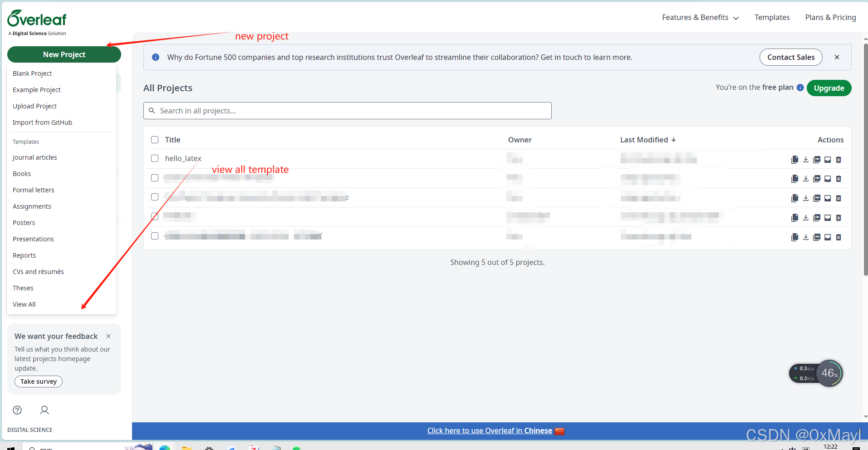Click the Owner column header
This screenshot has width=868, height=450.
(520, 140)
